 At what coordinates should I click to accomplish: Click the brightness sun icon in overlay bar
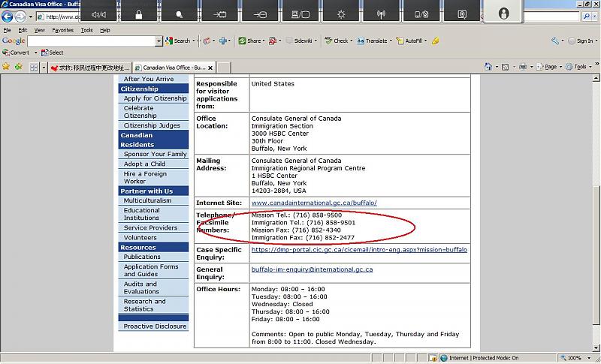pyautogui.click(x=341, y=14)
